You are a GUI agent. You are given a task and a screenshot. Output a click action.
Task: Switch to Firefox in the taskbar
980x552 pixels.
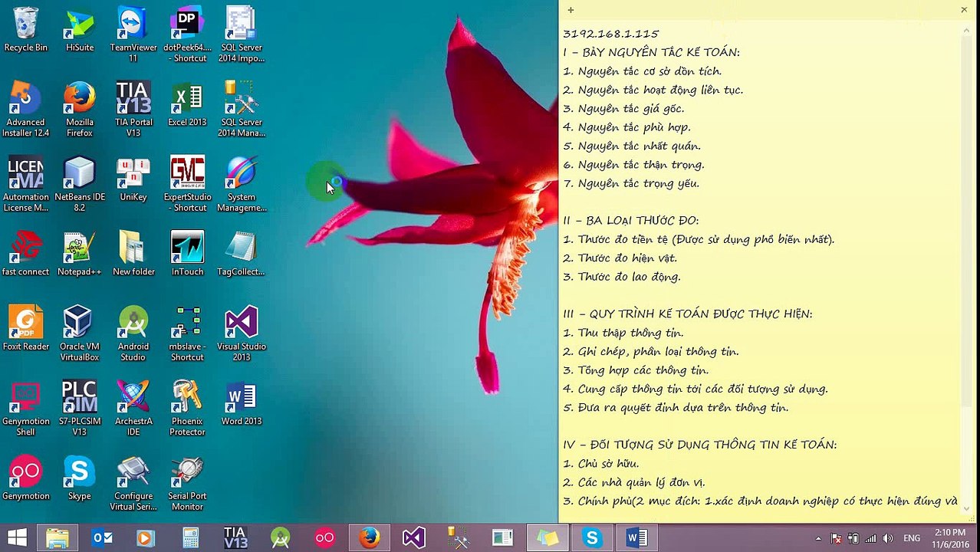(369, 537)
